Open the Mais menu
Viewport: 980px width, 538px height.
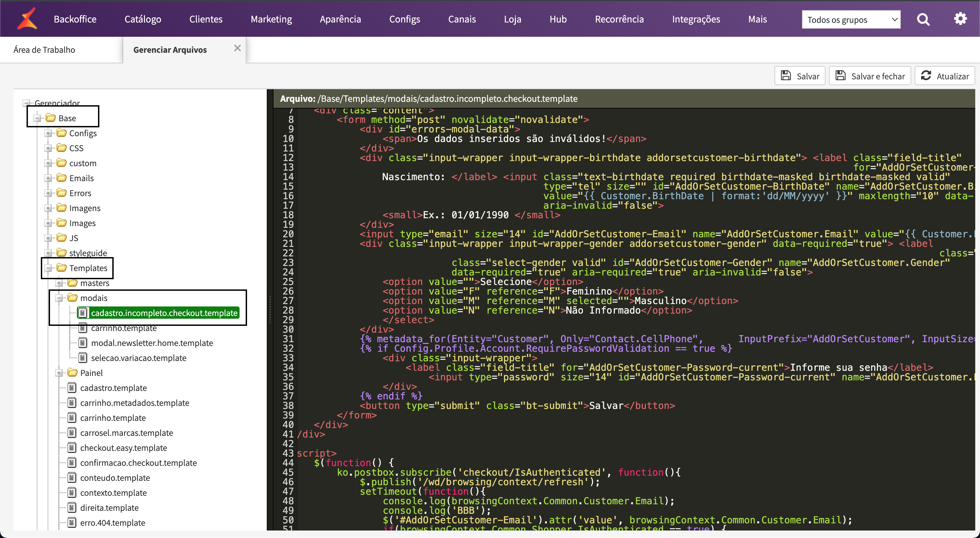(x=757, y=19)
